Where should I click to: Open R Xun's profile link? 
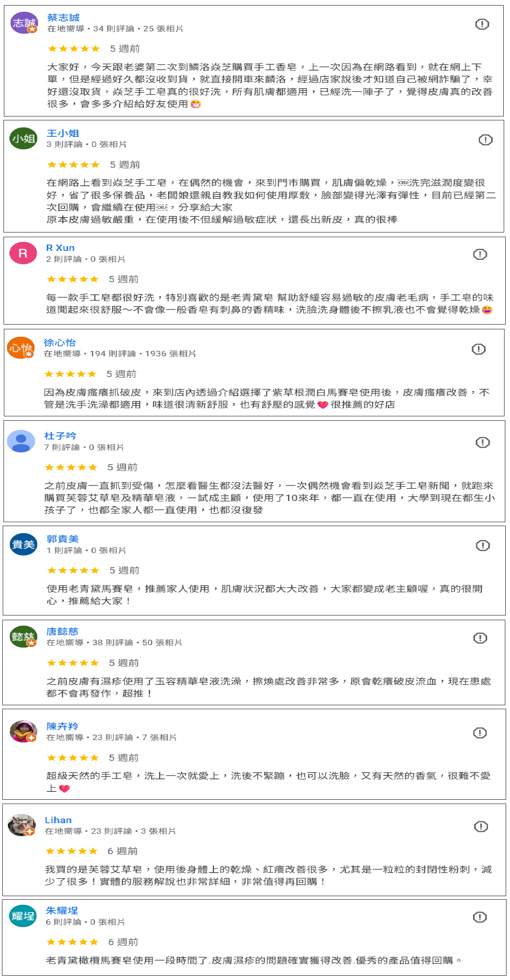tap(60, 248)
